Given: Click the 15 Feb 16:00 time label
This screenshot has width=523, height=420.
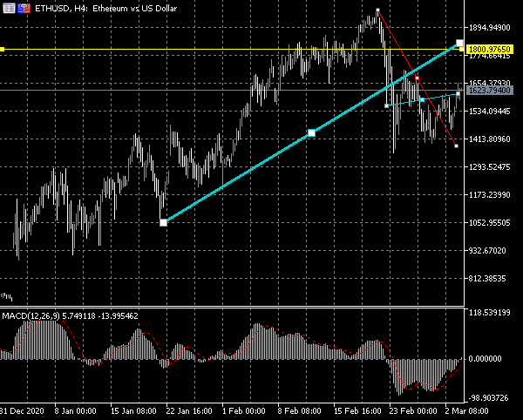Looking at the screenshot, I should coord(357,411).
